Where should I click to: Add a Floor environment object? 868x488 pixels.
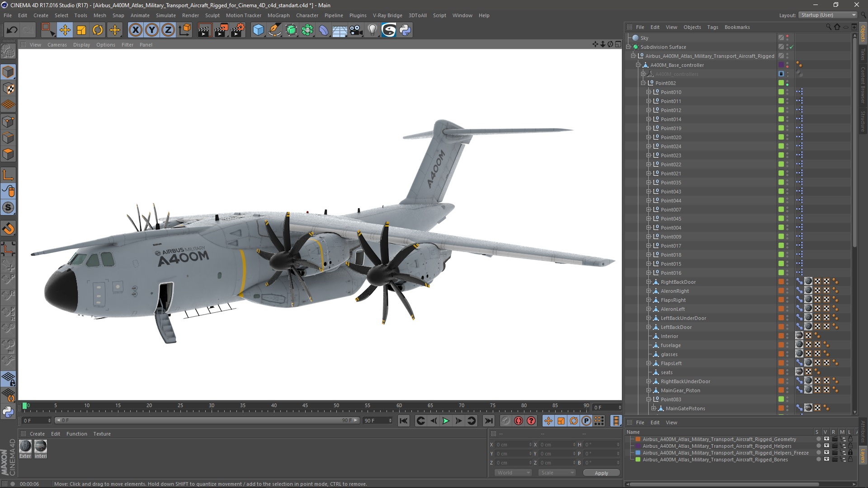coord(340,30)
